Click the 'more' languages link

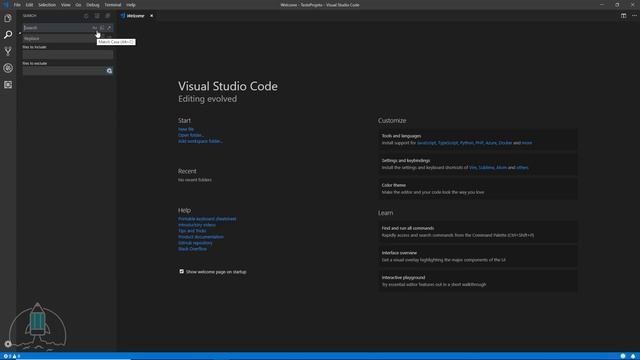coord(527,143)
